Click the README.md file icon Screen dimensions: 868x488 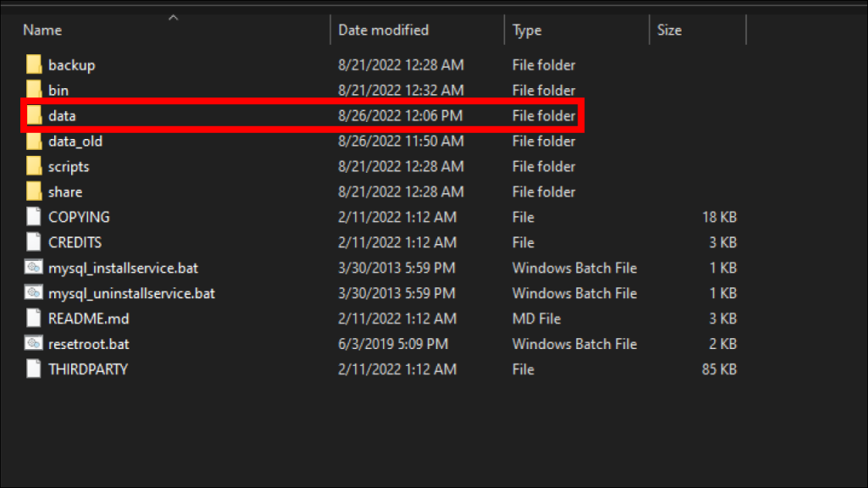tap(34, 319)
